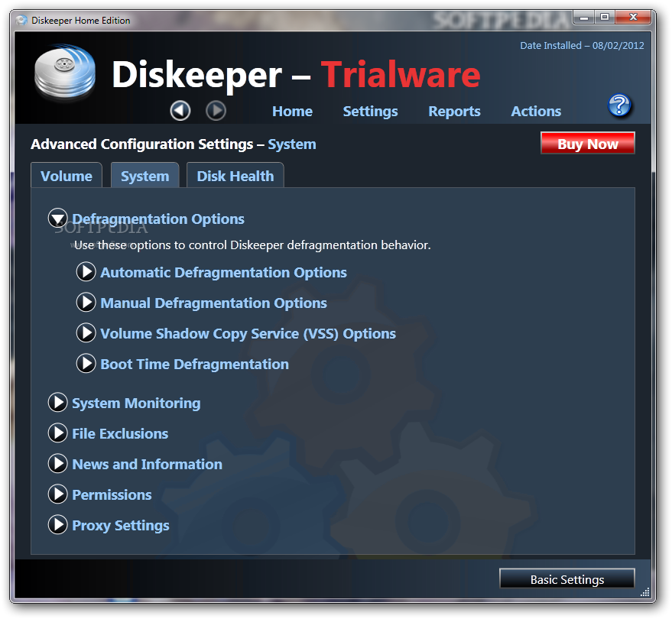Image resolution: width=672 pixels, height=619 pixels.
Task: Click the red Buy Now button
Action: tap(588, 143)
